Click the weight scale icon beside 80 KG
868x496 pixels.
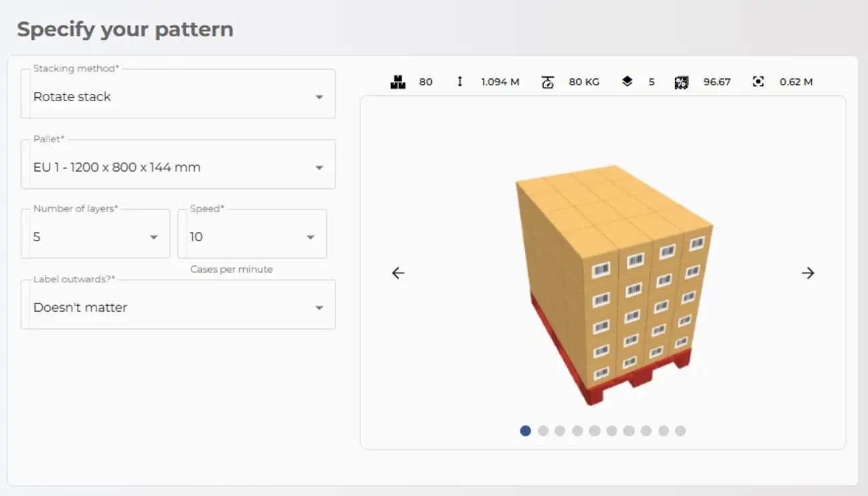coord(548,82)
